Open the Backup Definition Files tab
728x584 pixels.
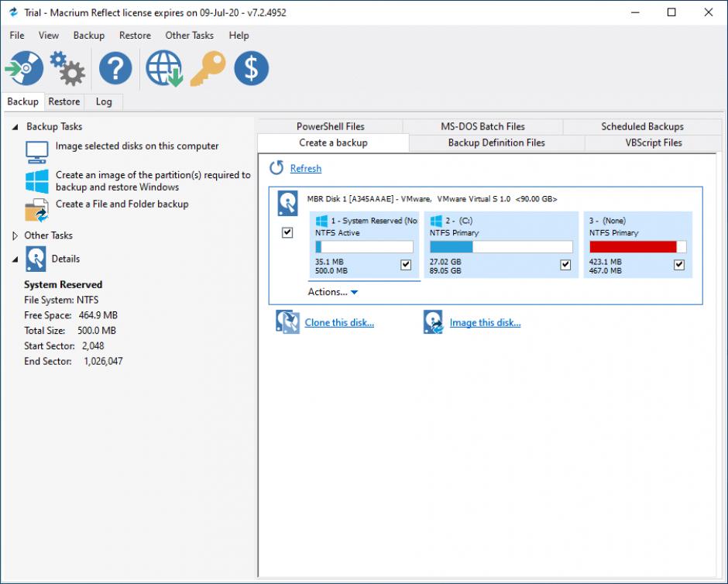(x=496, y=143)
